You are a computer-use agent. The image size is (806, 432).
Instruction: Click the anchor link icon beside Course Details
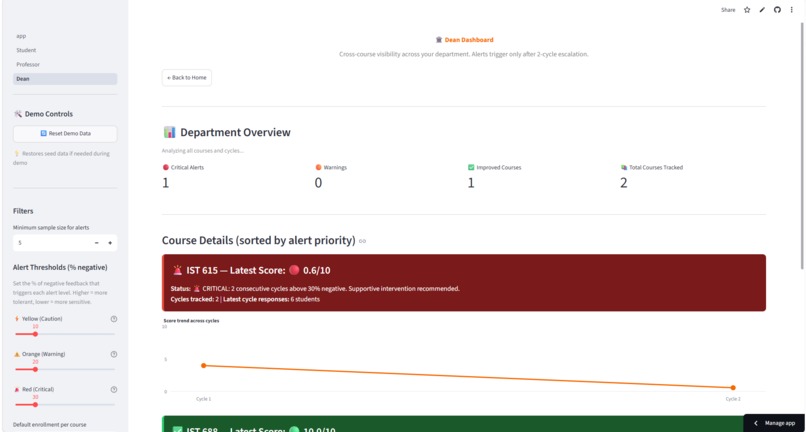(362, 241)
